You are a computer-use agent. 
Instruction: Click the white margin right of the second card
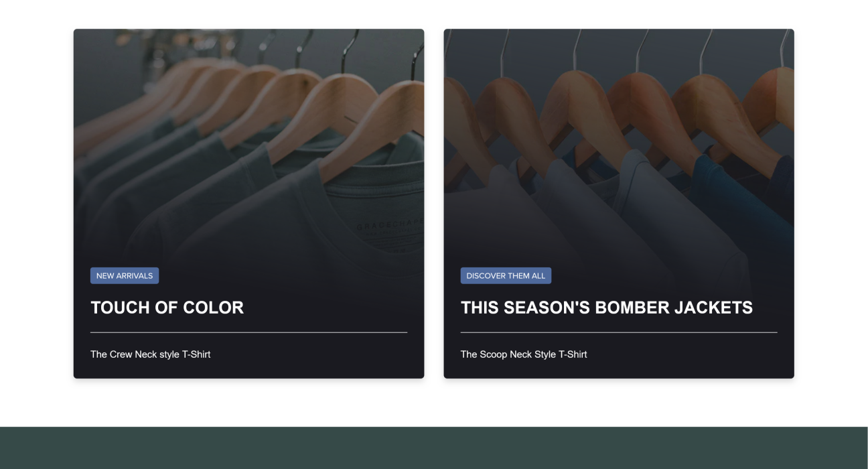point(830,201)
